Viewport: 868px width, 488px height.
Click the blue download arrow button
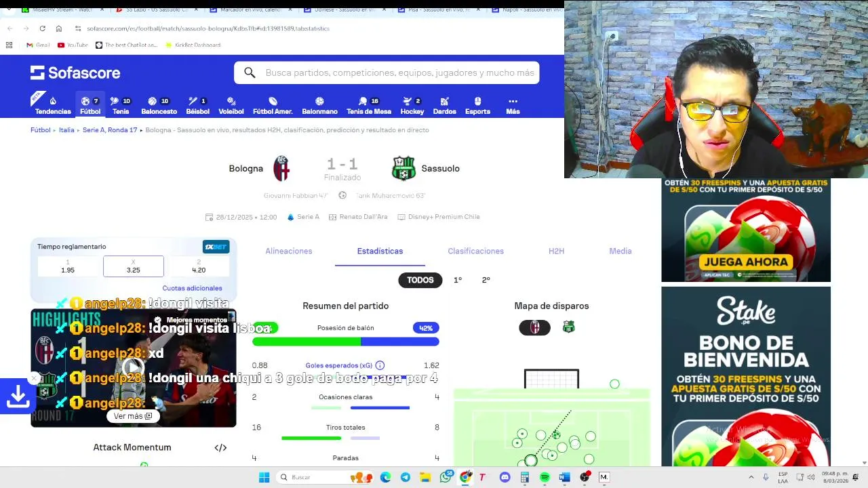point(18,396)
